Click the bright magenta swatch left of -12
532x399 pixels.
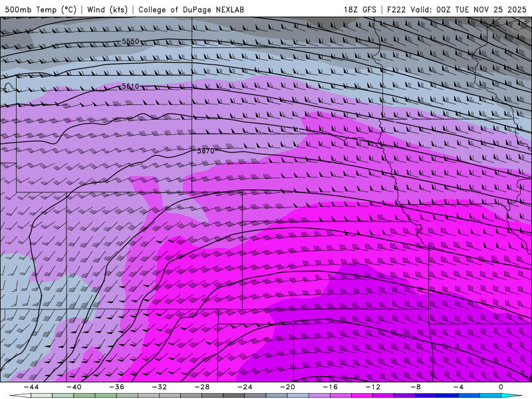click(362, 396)
